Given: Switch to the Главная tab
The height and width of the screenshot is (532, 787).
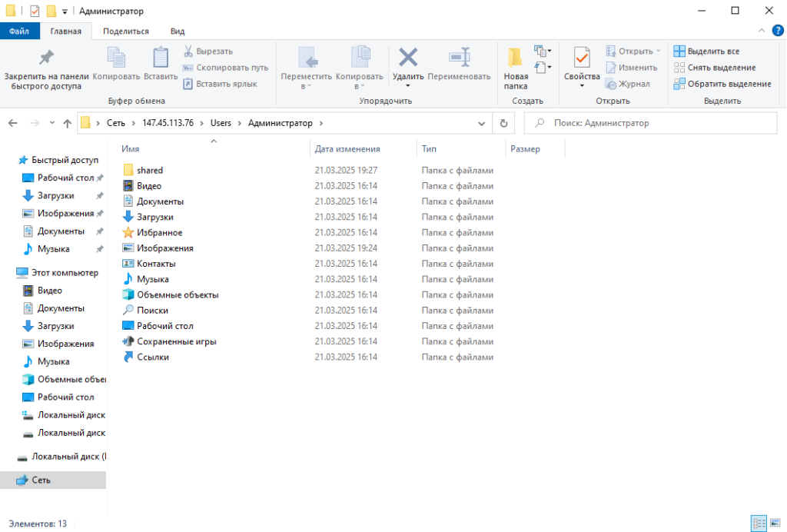Looking at the screenshot, I should pos(66,31).
